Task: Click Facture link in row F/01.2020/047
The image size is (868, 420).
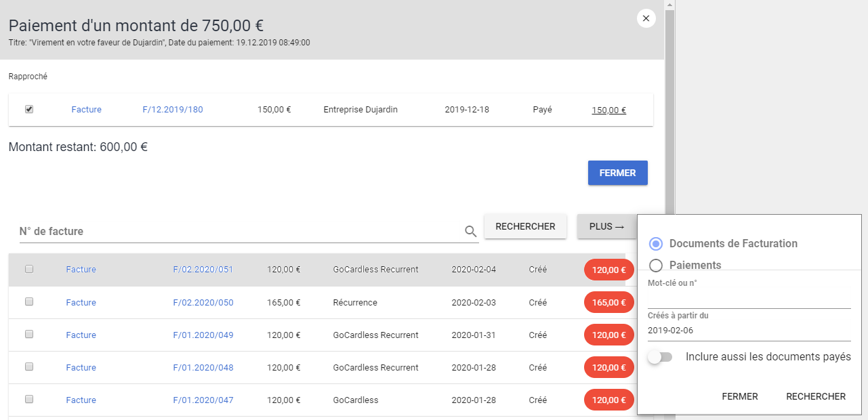Action: (81, 400)
